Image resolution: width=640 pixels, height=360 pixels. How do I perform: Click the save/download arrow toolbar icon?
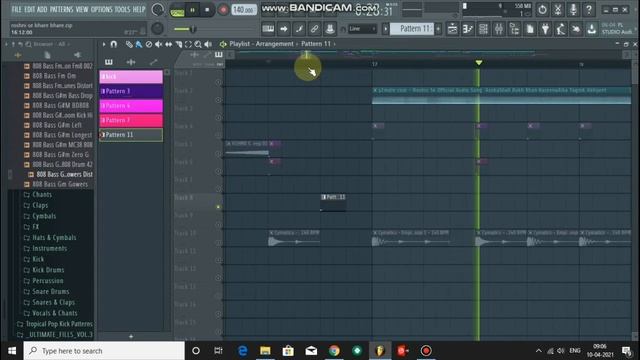pyautogui.click(x=591, y=29)
